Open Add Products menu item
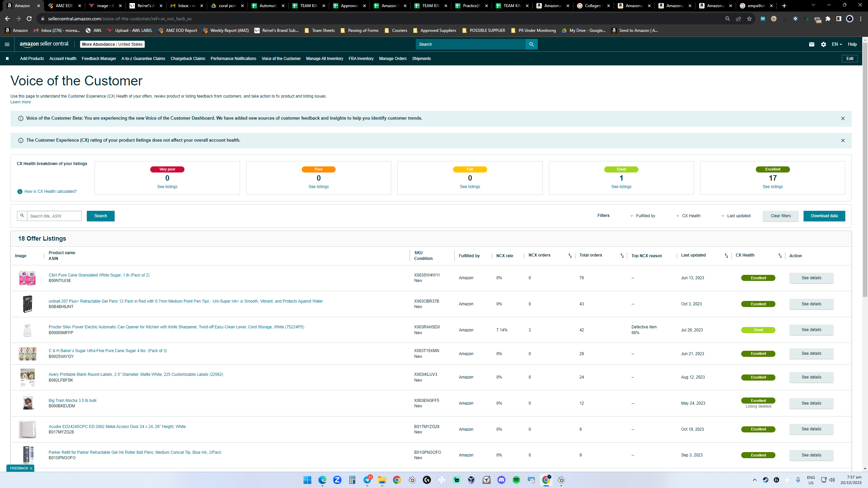Image resolution: width=868 pixels, height=488 pixels. pyautogui.click(x=32, y=59)
